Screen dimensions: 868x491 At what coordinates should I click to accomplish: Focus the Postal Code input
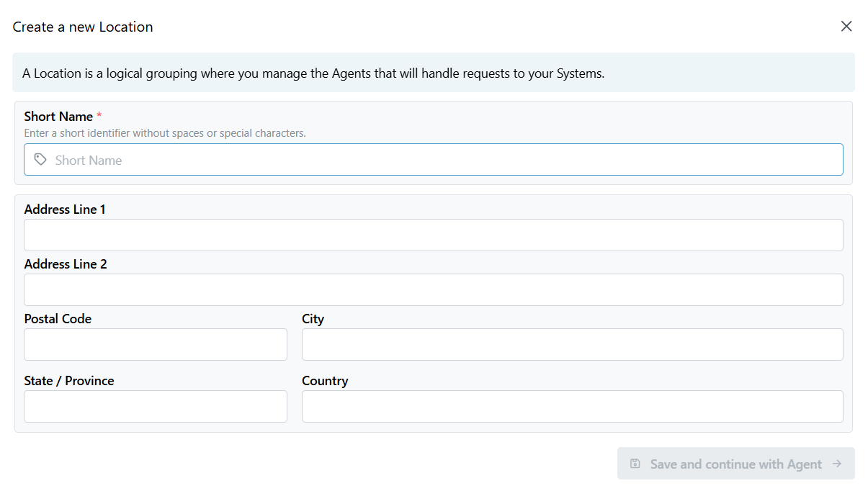(155, 345)
